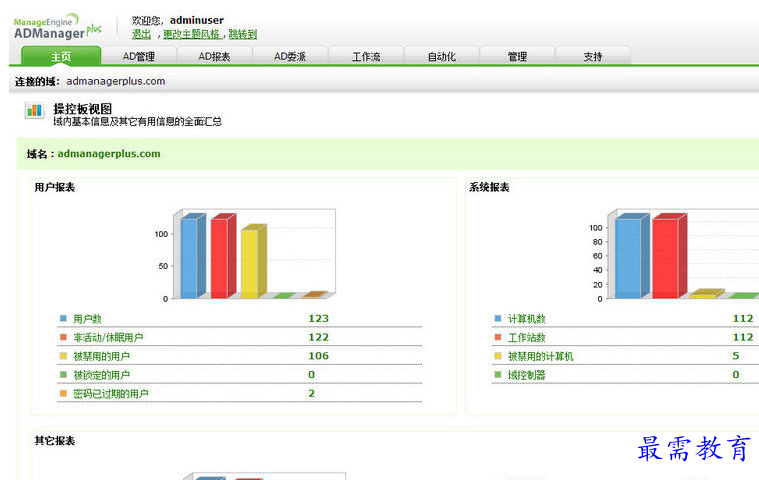Click the green legend swatch beside 被锁定的用户
Screen dimensions: 759x480
click(x=63, y=375)
